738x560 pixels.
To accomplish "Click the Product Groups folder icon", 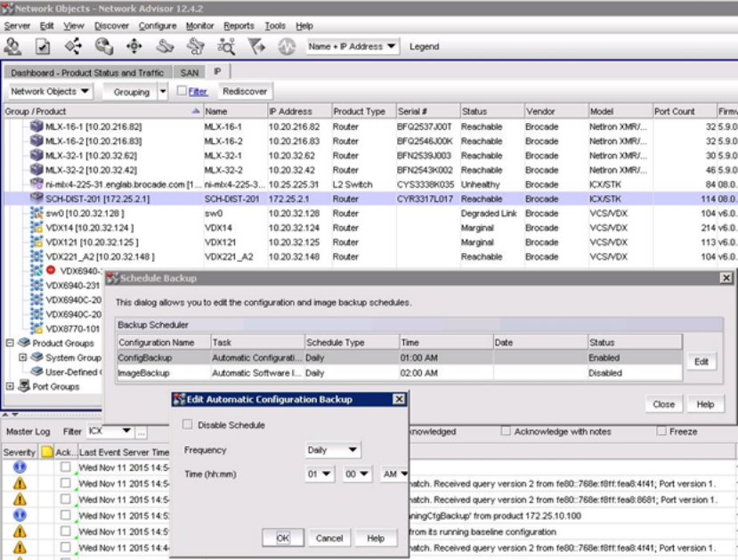I will (24, 343).
